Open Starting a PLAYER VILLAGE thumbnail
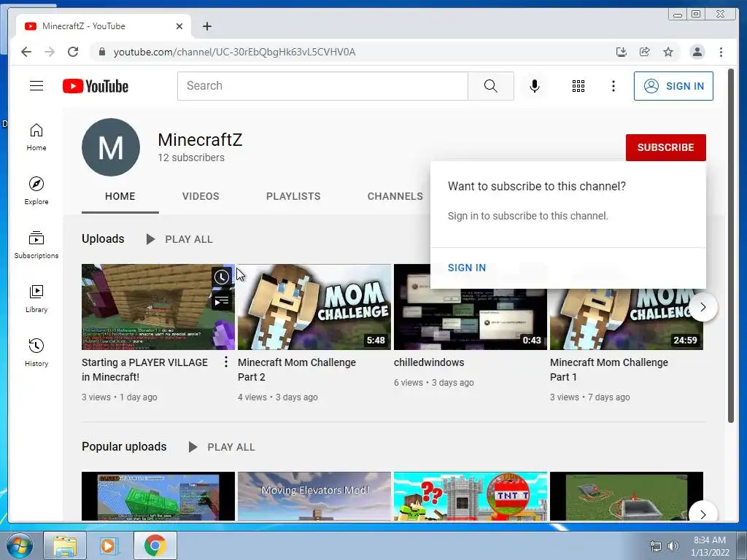747x560 pixels. tap(158, 307)
